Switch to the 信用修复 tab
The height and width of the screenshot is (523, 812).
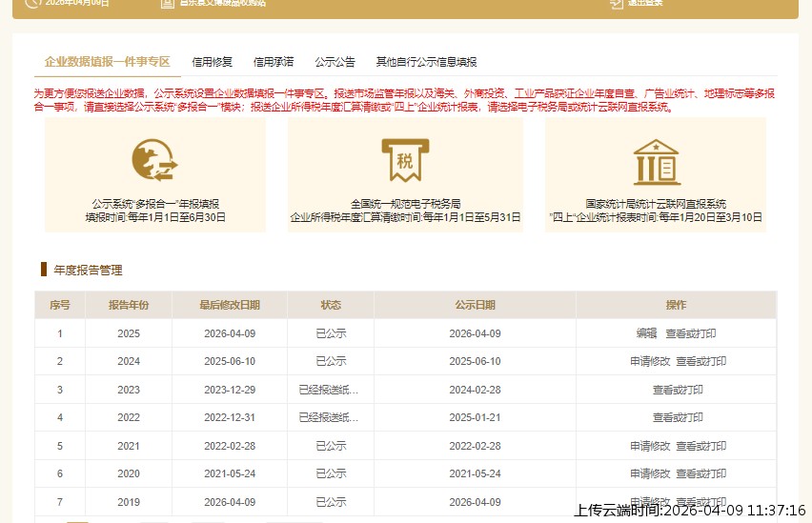click(x=212, y=62)
